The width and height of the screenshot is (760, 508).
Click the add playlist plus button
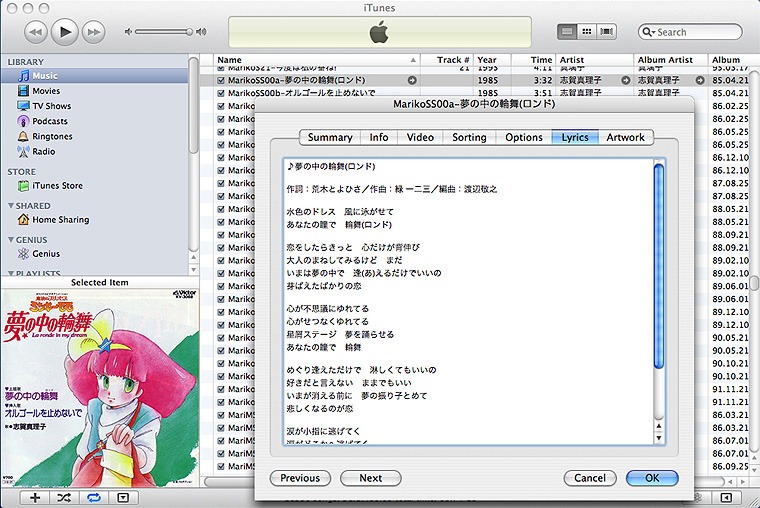pos(35,497)
